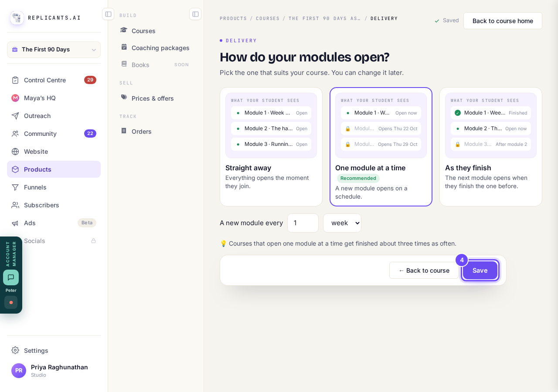Open The First 90 Days breadcrumb
Image resolution: width=558 pixels, height=392 pixels.
(325, 18)
